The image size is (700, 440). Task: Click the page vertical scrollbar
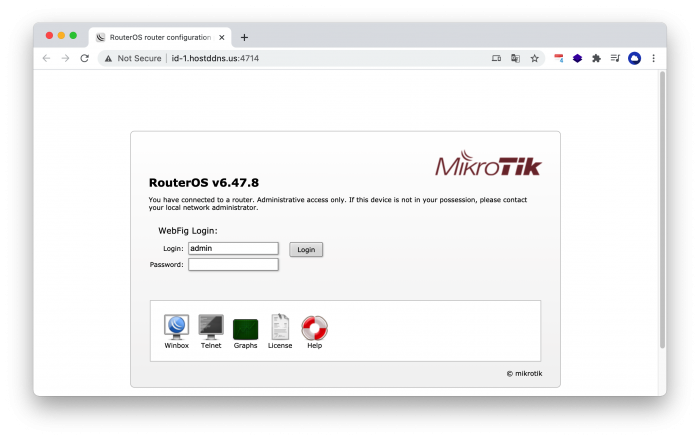click(662, 210)
